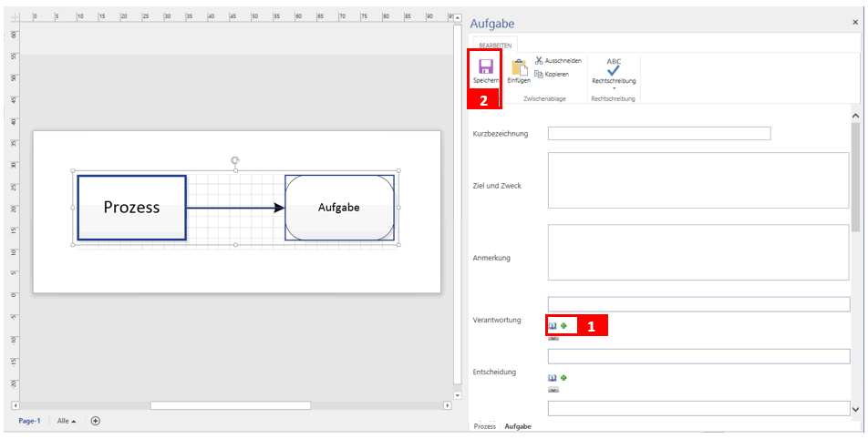
Task: Click Ausschneiden scissors icon
Action: (539, 60)
